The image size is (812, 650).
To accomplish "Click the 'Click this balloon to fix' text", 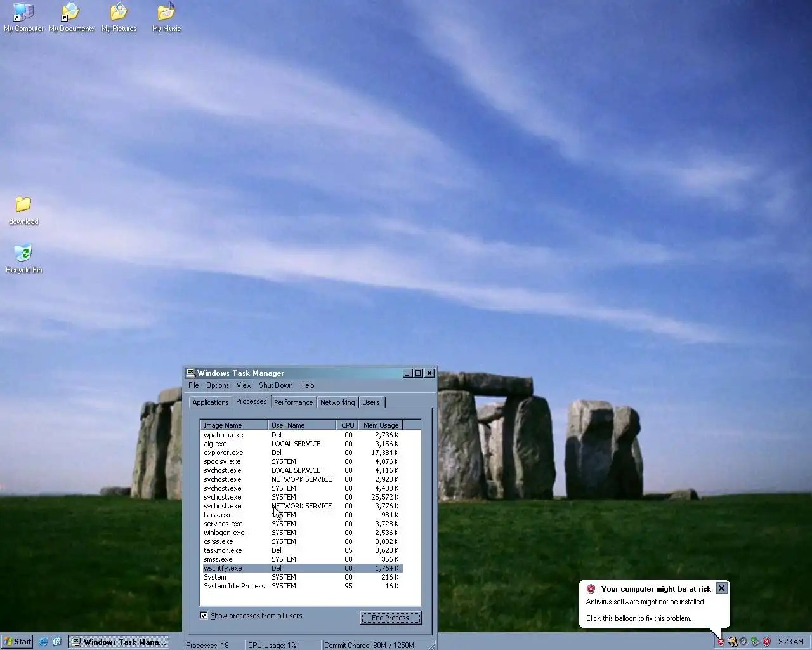I will [x=638, y=618].
